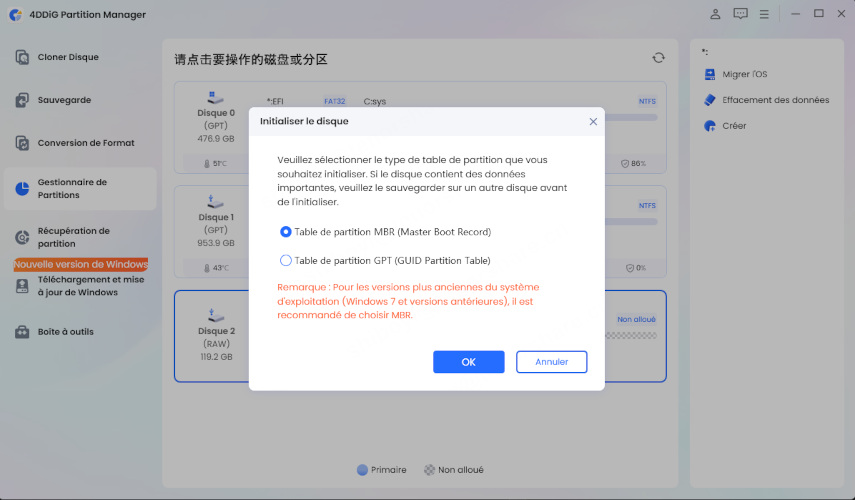Click Disque 0 usage bar
855x500 pixels.
coord(631,117)
